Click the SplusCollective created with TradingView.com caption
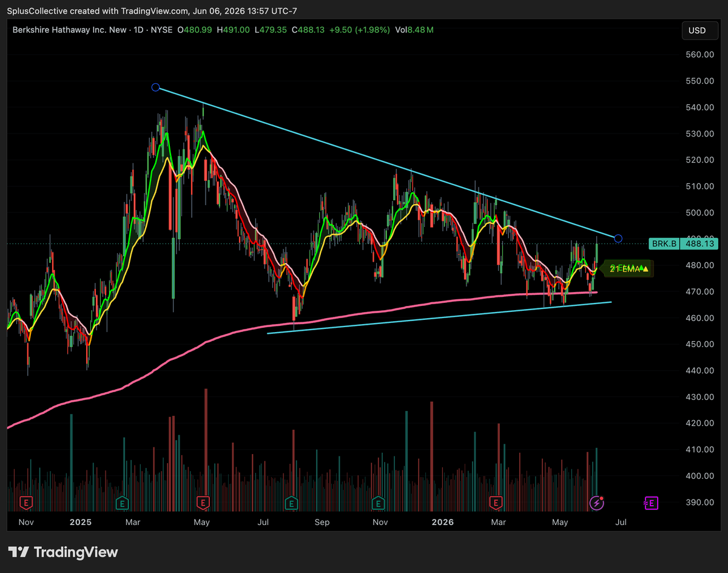The width and height of the screenshot is (728, 573). click(152, 11)
